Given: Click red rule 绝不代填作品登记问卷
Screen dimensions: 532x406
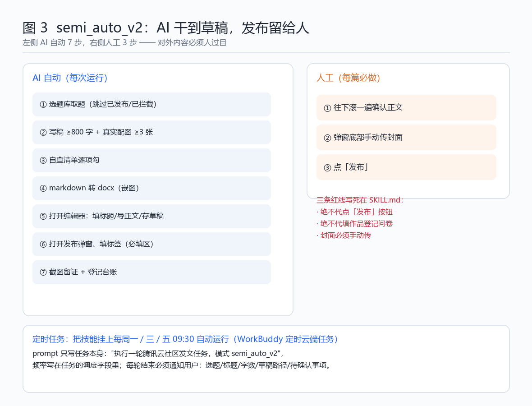Looking at the screenshot, I should (354, 224).
